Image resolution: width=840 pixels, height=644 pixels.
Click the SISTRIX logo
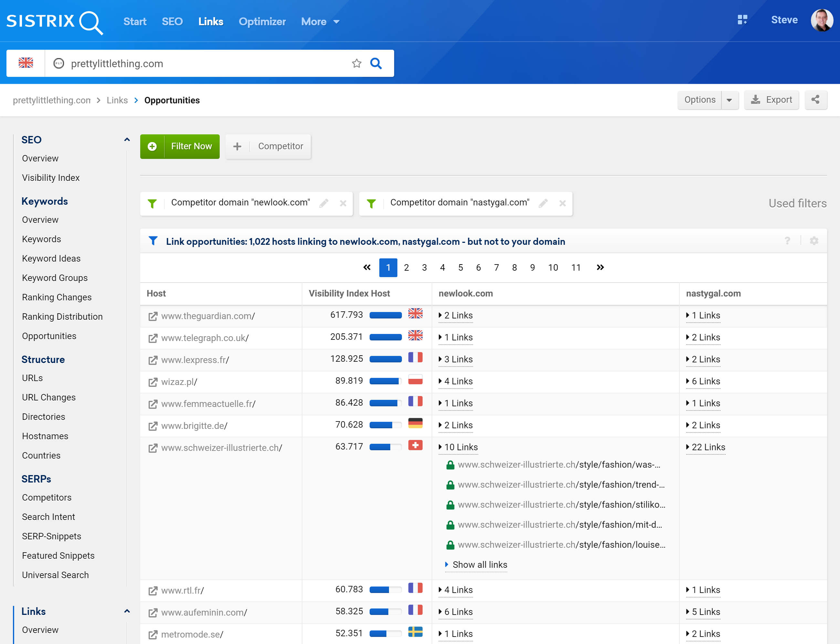coord(55,22)
